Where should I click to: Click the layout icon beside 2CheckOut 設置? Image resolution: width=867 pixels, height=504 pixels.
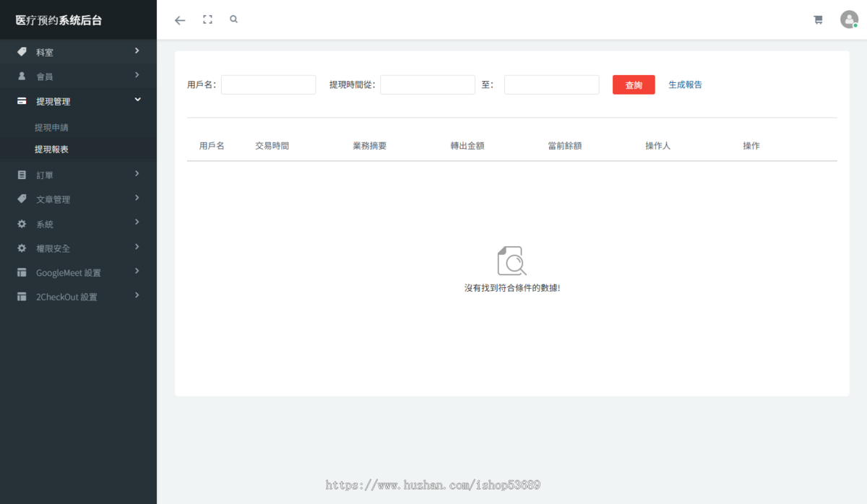click(22, 297)
